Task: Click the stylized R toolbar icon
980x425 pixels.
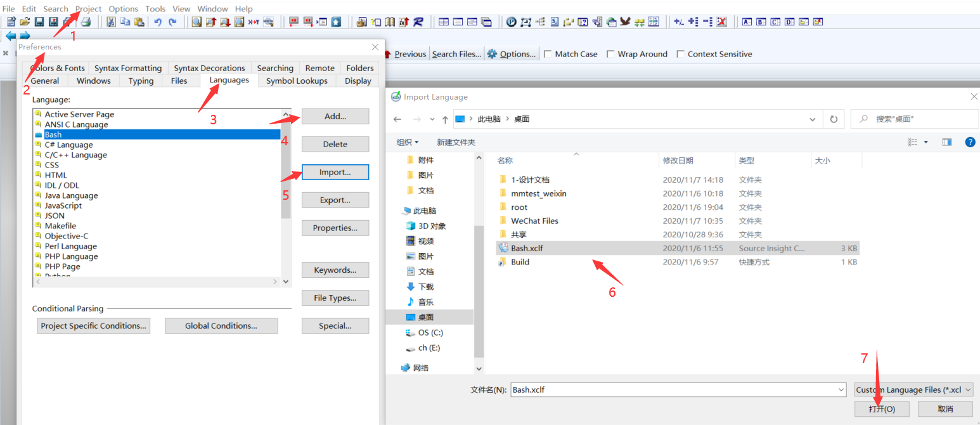Action: (x=418, y=22)
